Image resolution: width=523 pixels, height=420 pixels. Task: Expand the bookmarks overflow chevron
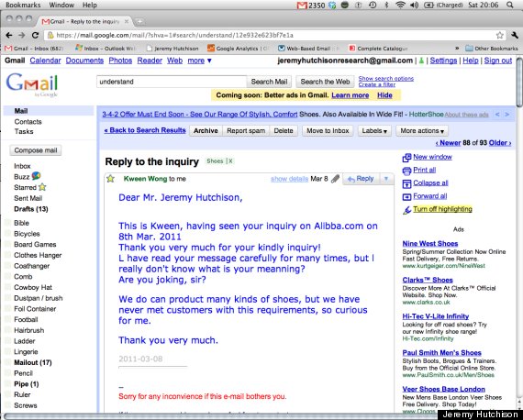(x=457, y=49)
